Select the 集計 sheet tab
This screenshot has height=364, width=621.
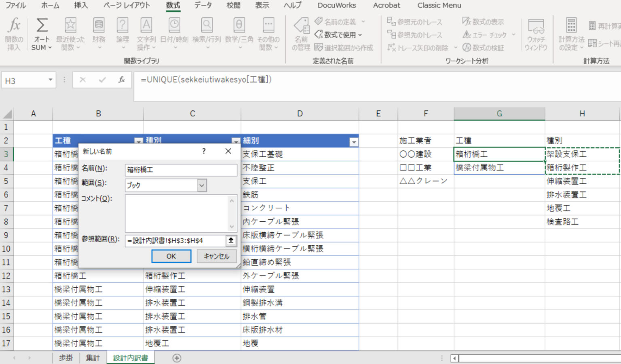coord(93,358)
